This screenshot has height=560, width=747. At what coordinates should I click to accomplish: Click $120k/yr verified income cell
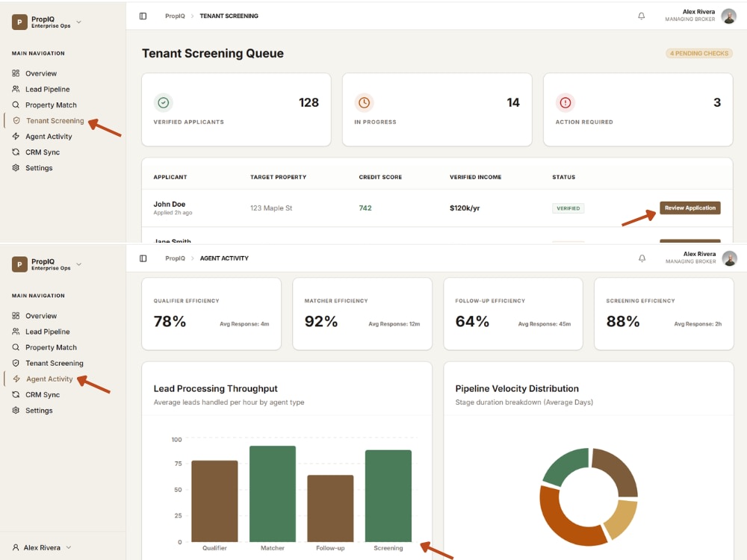(x=465, y=208)
